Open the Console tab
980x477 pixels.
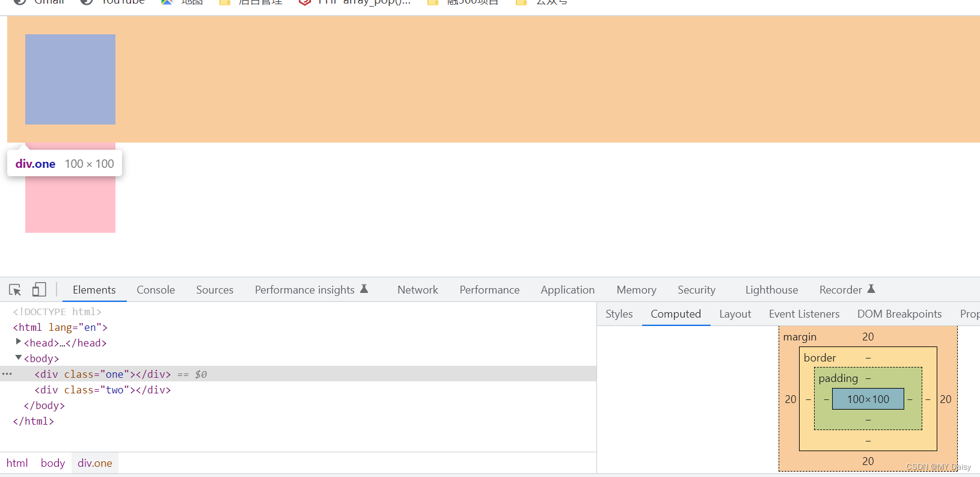click(x=156, y=290)
